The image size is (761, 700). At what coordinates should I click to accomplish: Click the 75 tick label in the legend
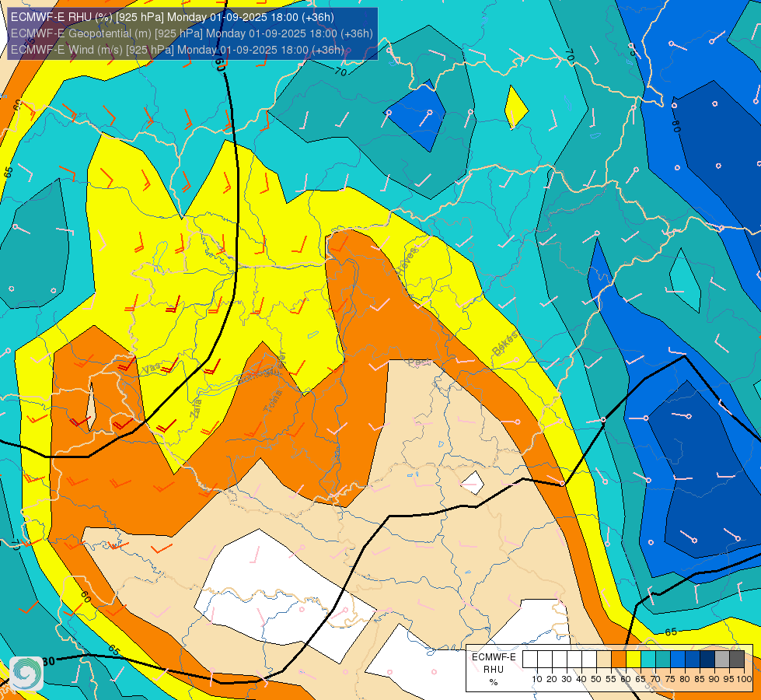click(x=670, y=679)
